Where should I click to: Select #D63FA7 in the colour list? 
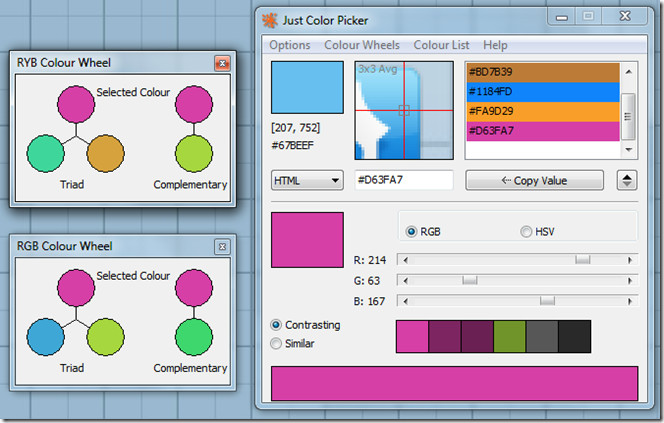click(543, 131)
